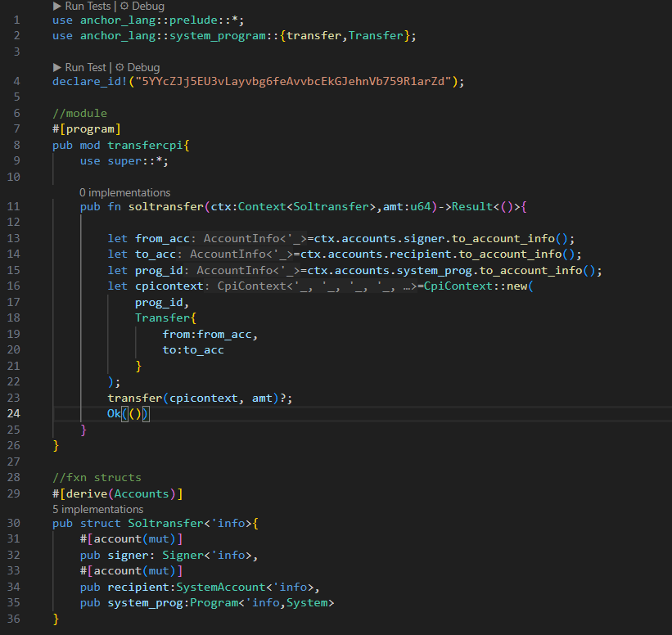Click 'Ok(())' on line 24
The image size is (672, 635).
pos(128,413)
